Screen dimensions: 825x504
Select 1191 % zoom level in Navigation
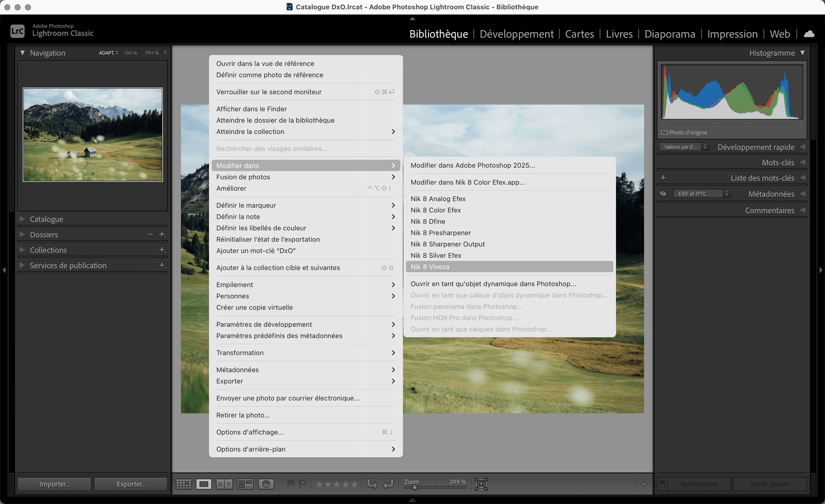click(152, 53)
